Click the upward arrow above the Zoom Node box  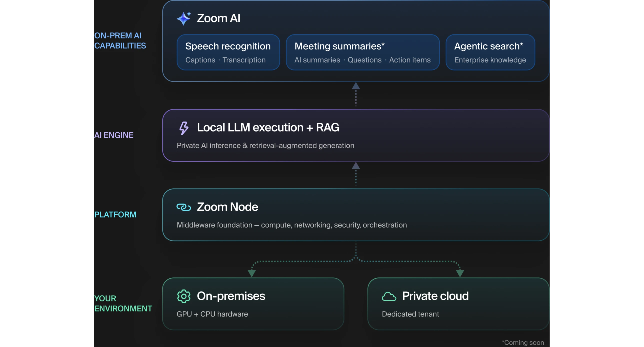356,165
